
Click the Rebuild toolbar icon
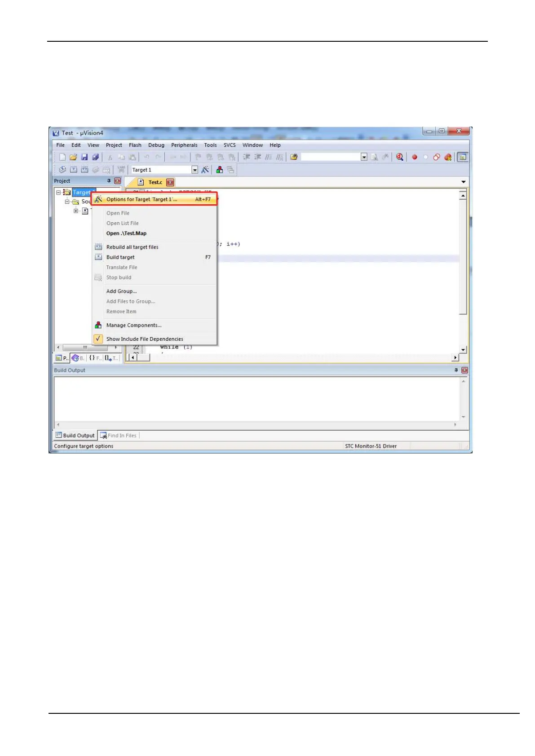[84, 170]
